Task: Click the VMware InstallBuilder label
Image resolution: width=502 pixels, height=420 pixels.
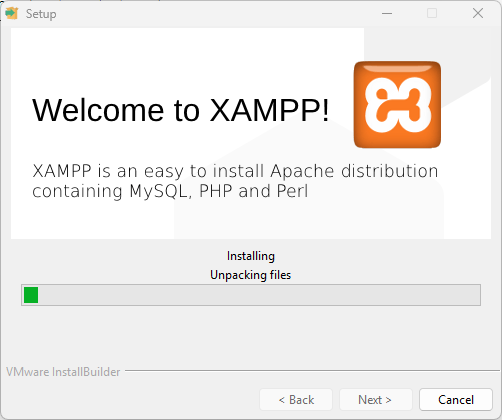Action: [x=63, y=372]
